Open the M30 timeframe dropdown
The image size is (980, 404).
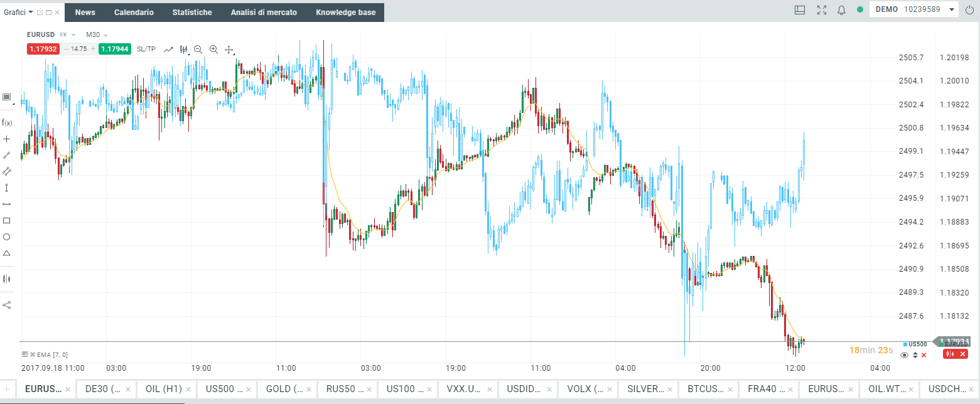(x=97, y=35)
